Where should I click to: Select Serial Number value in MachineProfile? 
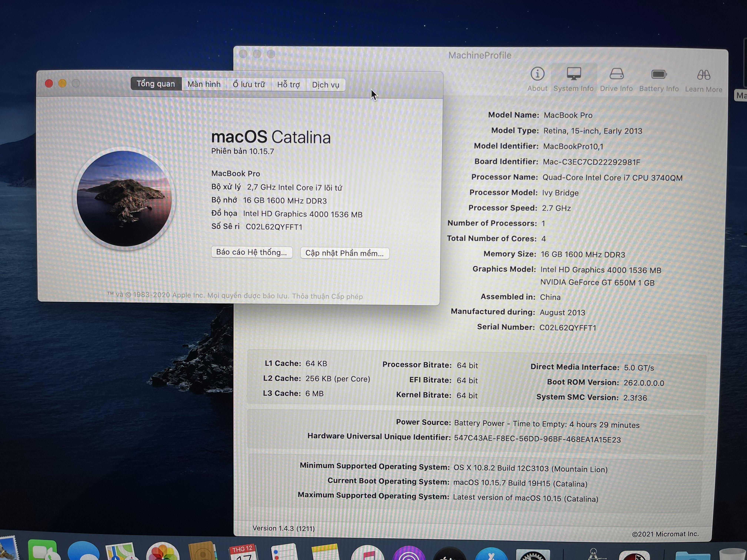(x=568, y=327)
